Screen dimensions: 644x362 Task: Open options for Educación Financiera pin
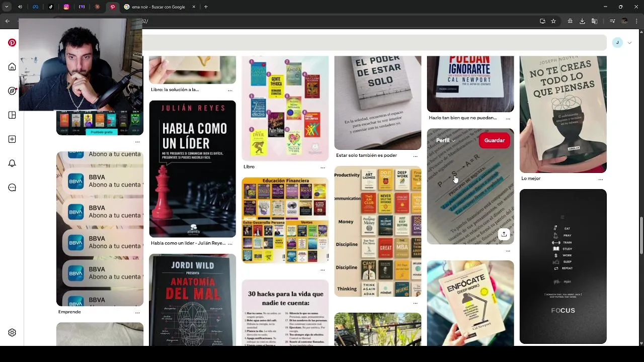[323, 269]
